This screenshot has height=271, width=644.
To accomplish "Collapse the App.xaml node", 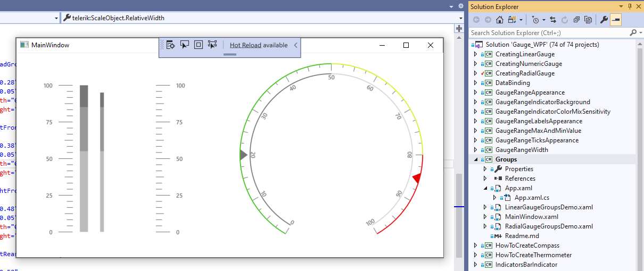I will pyautogui.click(x=485, y=188).
